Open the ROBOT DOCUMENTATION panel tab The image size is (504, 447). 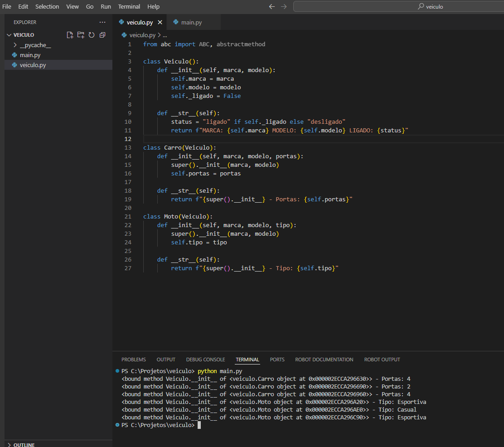coord(324,360)
